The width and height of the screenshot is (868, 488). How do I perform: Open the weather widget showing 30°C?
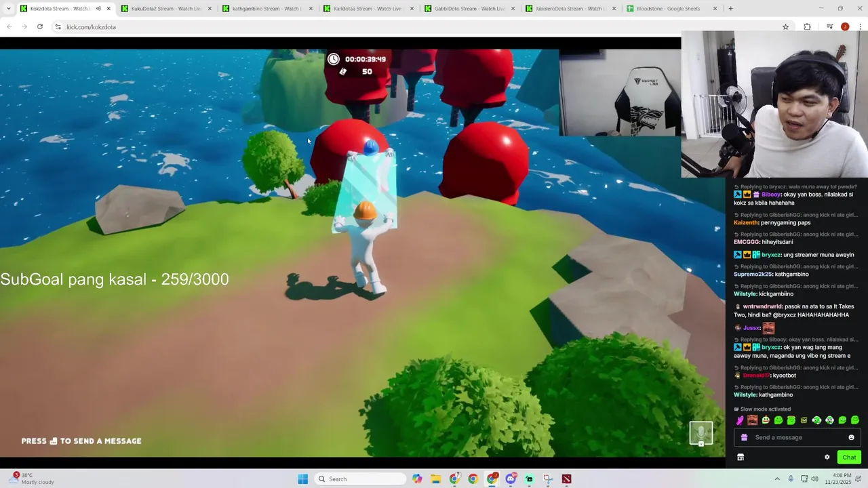click(31, 479)
